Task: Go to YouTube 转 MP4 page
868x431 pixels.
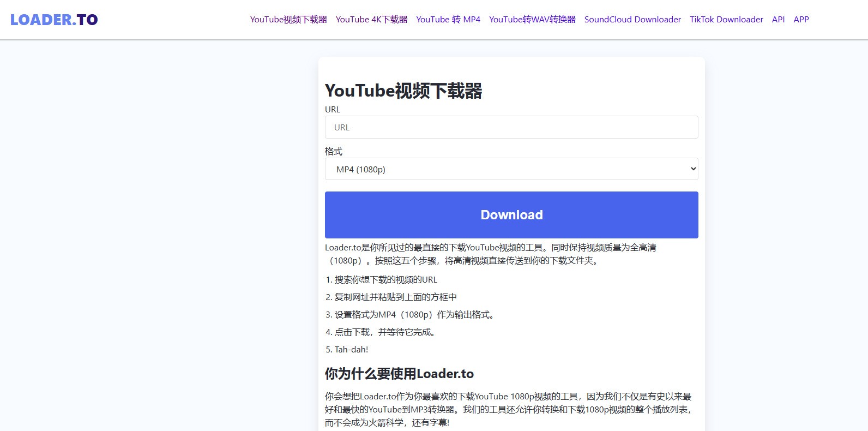Action: (448, 20)
